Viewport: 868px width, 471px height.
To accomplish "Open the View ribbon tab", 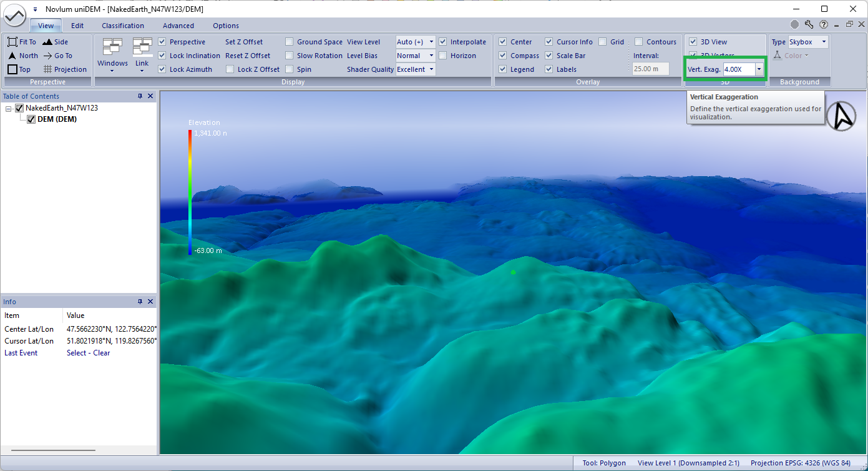I will [x=46, y=26].
